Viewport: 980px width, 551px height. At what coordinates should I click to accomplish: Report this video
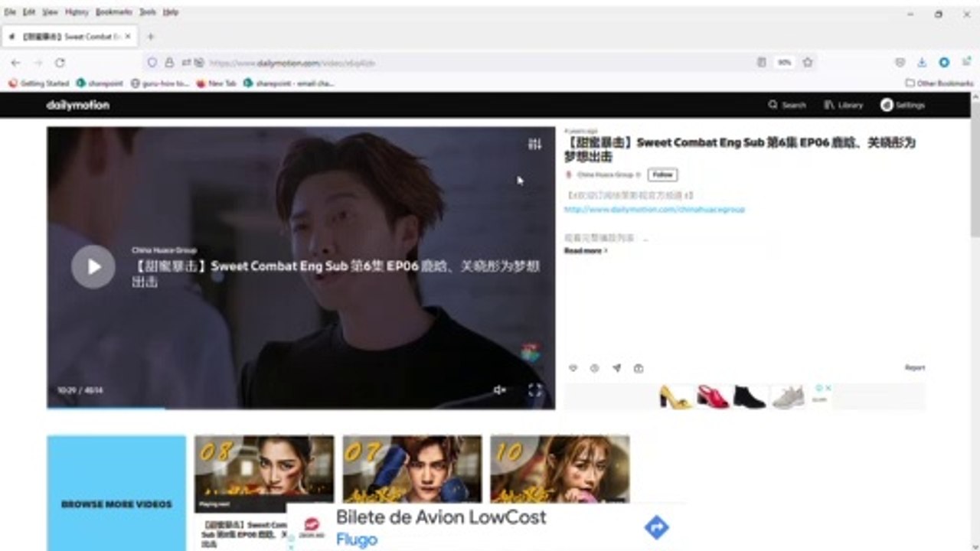(x=915, y=368)
